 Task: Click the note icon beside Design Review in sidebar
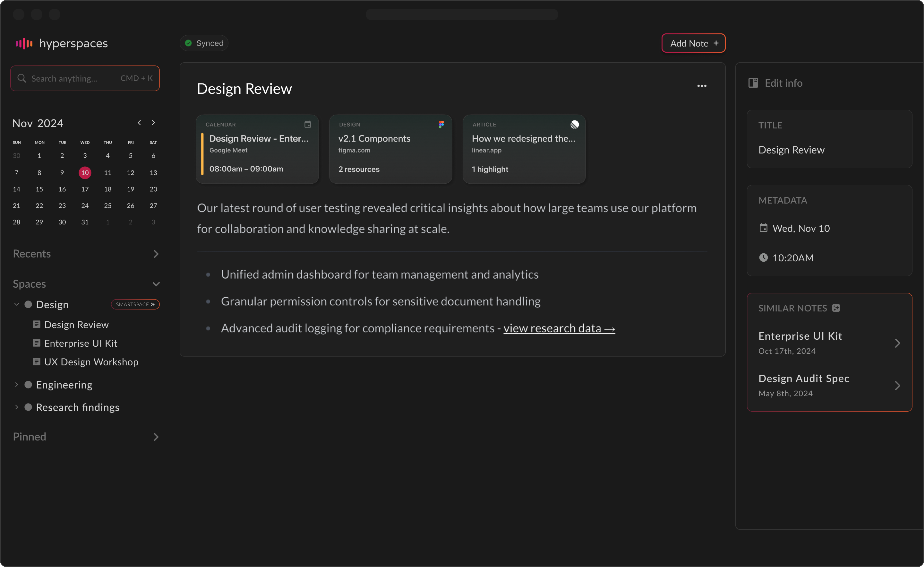coord(36,324)
